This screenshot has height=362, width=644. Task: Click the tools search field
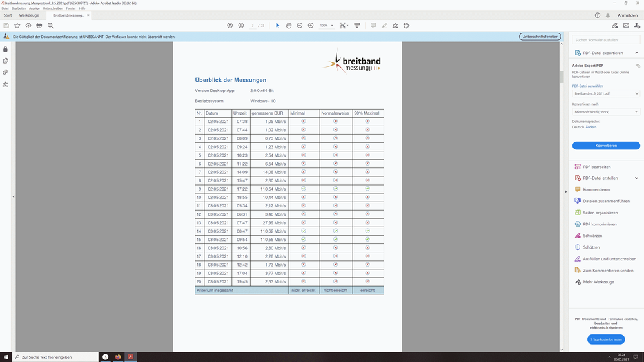click(x=606, y=40)
